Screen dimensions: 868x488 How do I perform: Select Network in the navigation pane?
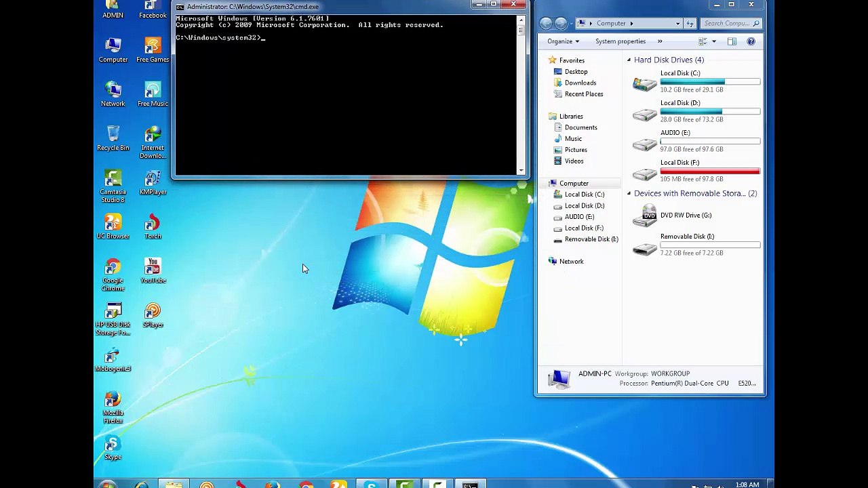pyautogui.click(x=571, y=262)
